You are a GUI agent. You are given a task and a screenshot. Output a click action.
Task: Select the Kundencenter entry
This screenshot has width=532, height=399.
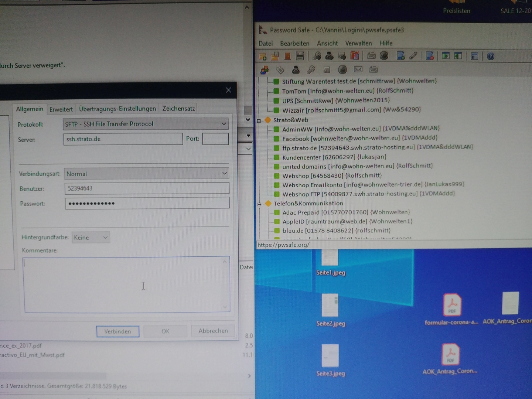pyautogui.click(x=330, y=157)
